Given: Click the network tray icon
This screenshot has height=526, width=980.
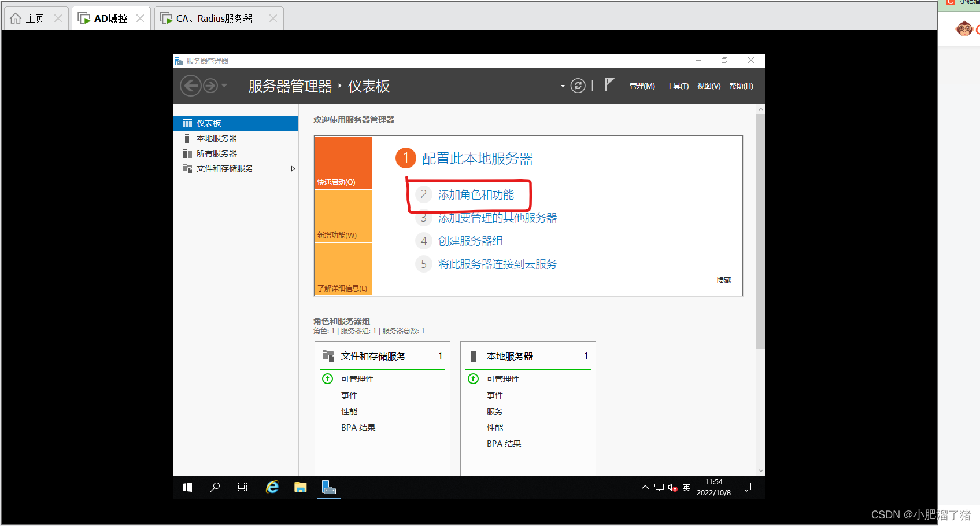Looking at the screenshot, I should click(659, 488).
